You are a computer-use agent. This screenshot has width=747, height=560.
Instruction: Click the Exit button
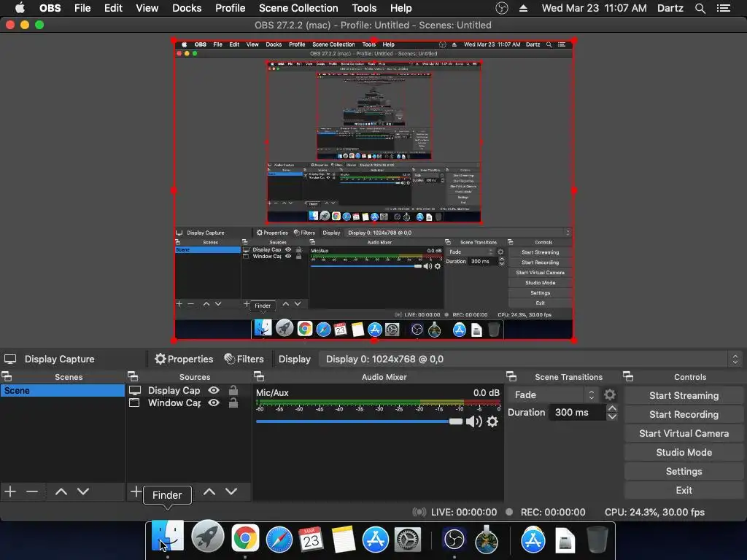pyautogui.click(x=684, y=490)
